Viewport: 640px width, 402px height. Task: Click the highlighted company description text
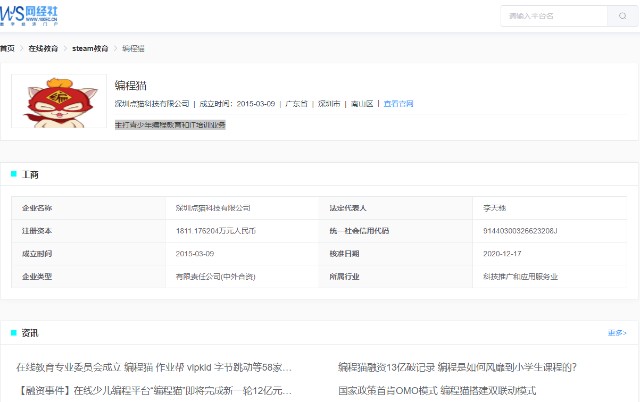pyautogui.click(x=170, y=125)
